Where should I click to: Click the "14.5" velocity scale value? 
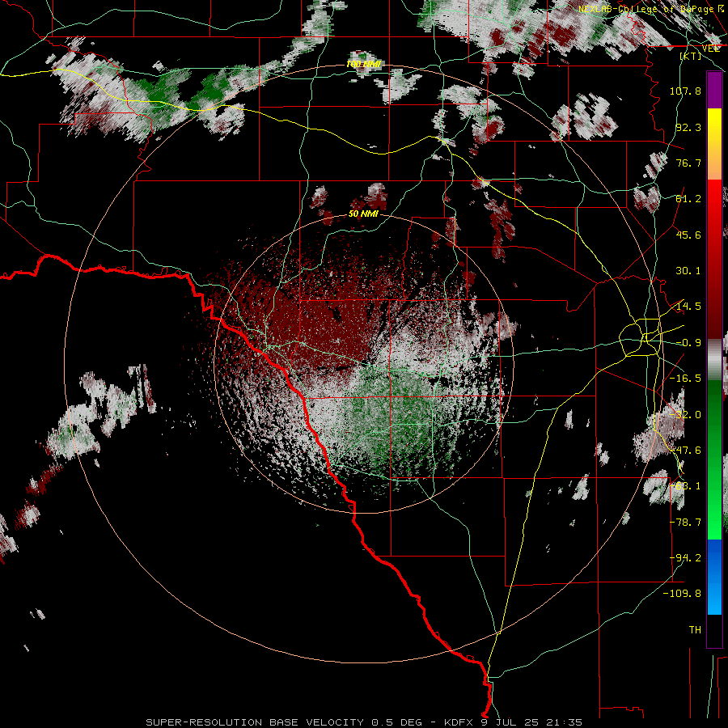pyautogui.click(x=688, y=306)
